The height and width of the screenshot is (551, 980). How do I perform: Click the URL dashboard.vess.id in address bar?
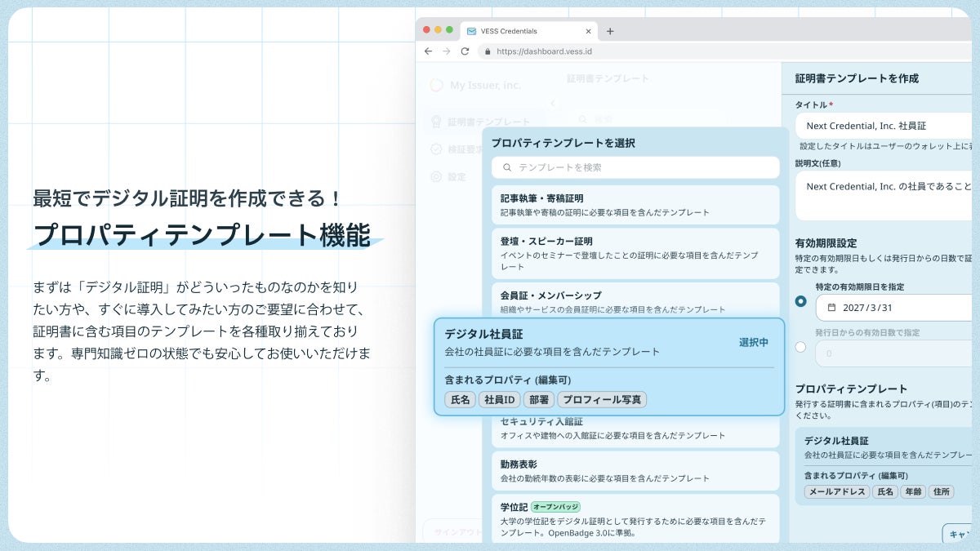tap(544, 51)
